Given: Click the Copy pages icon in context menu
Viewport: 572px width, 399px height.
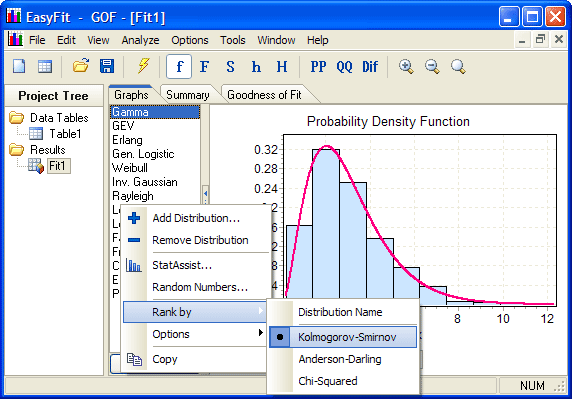Looking at the screenshot, I should (x=134, y=359).
